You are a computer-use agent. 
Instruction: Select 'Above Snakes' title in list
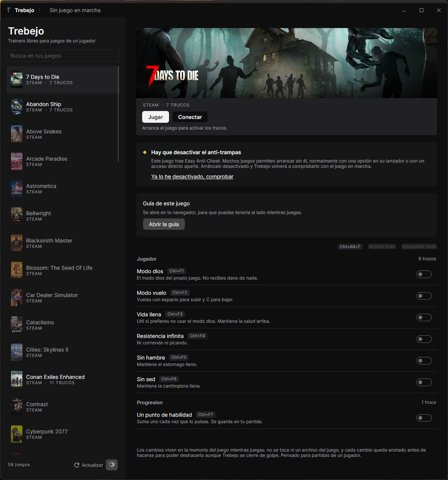(44, 131)
